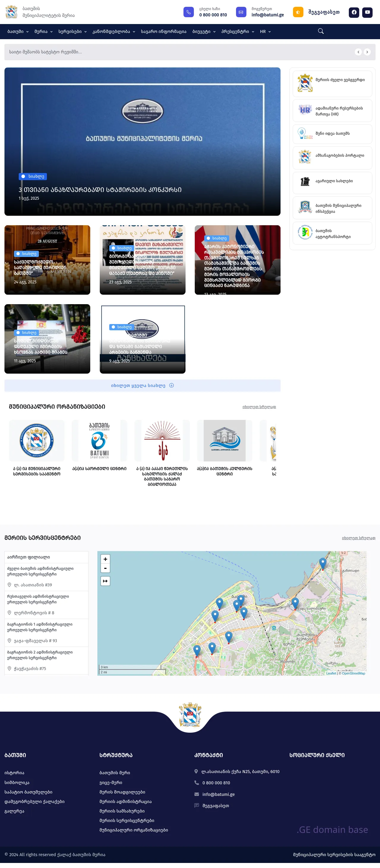Image resolution: width=380 pixels, height=868 pixels.
Task: Open the ბიუჯეტი menu item
Action: pyautogui.click(x=204, y=32)
